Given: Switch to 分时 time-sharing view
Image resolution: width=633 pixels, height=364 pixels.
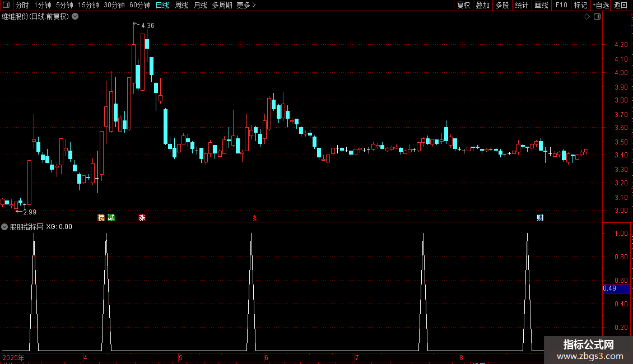Looking at the screenshot, I should (22, 5).
